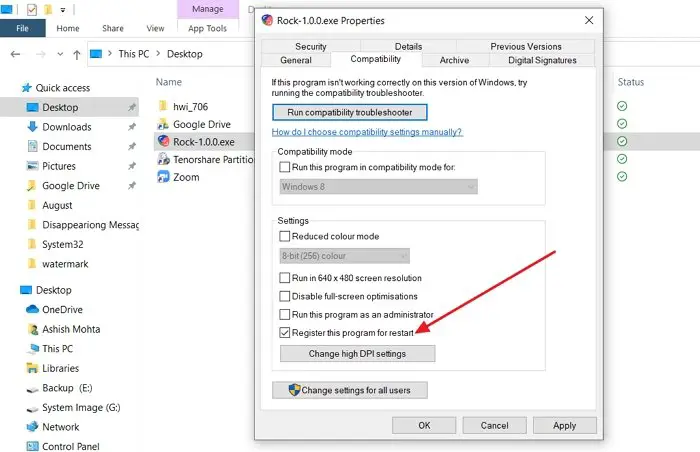Click the Pictures icon in sidebar
Image resolution: width=700 pixels, height=452 pixels.
point(32,166)
